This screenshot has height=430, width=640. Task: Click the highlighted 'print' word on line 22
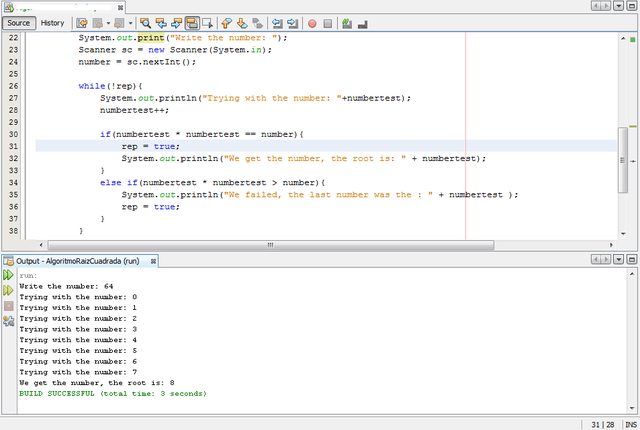[x=151, y=38]
